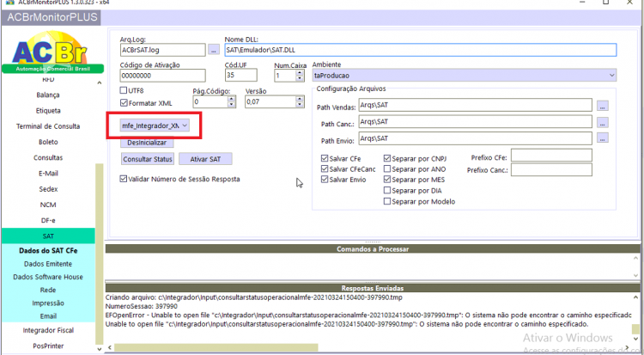Click the browse button next to Arq.Log
The image size is (644, 355).
click(213, 50)
